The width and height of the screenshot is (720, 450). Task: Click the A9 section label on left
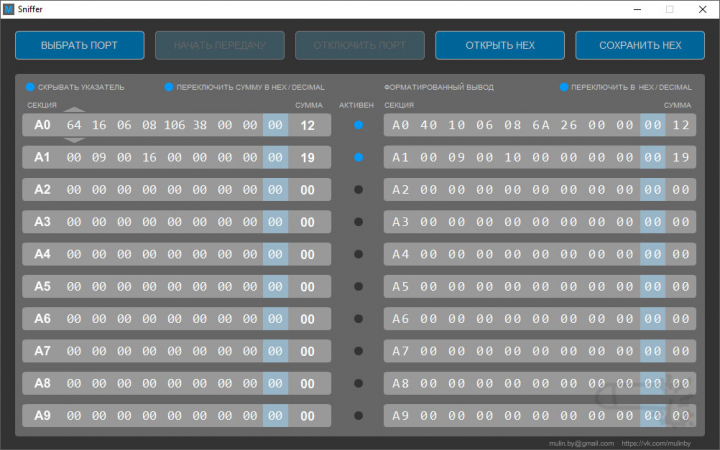tap(42, 416)
